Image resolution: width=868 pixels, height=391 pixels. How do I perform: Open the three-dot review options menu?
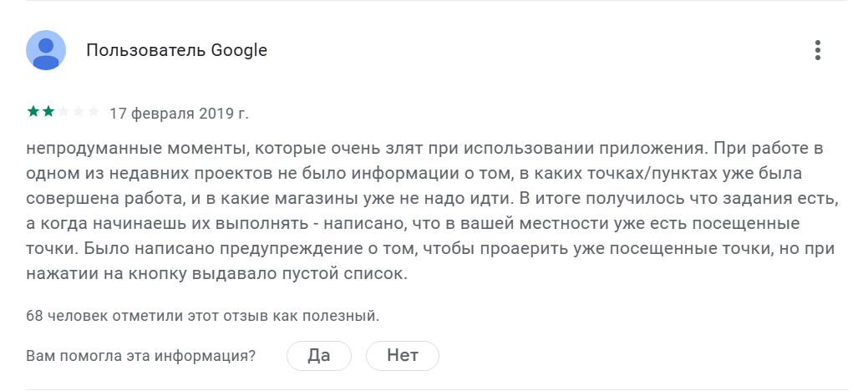(x=818, y=50)
